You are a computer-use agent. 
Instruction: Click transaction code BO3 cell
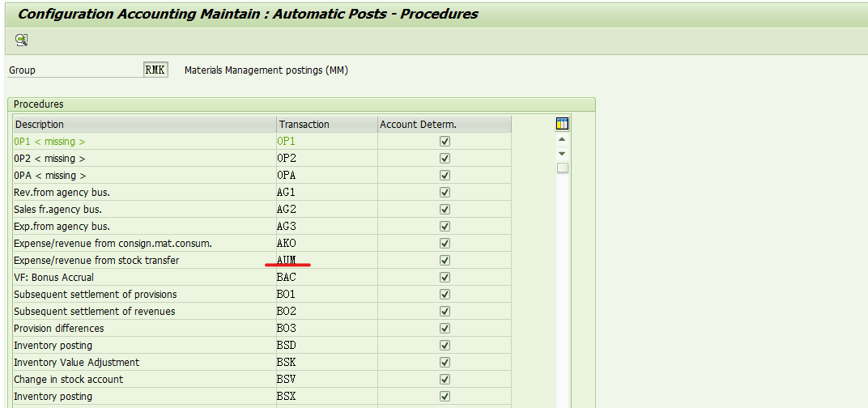327,329
